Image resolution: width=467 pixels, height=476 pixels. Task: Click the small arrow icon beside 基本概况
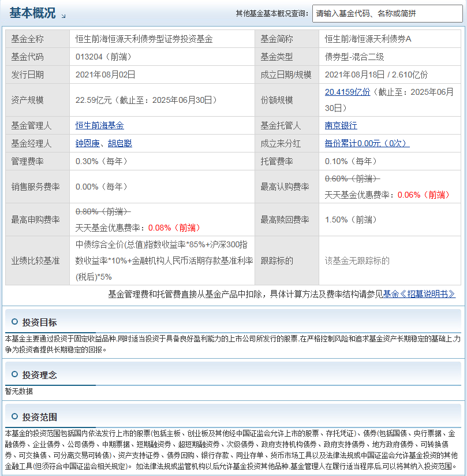[x=63, y=16]
